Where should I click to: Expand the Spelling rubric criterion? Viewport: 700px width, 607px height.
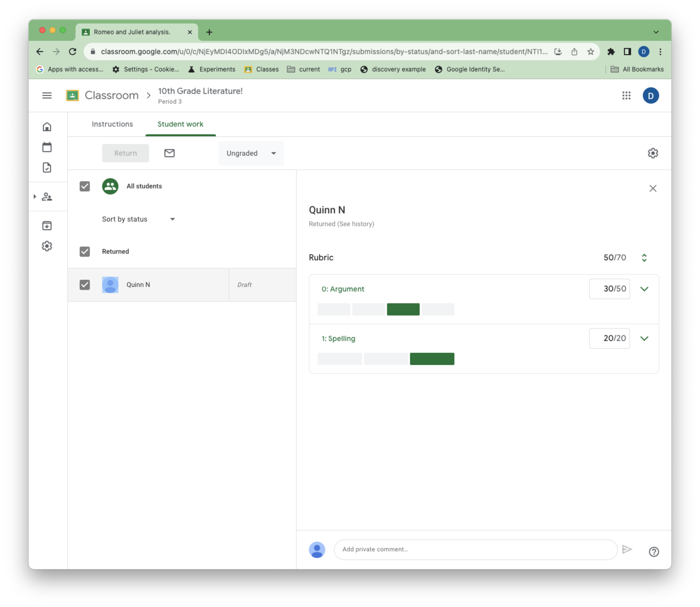[x=645, y=338]
